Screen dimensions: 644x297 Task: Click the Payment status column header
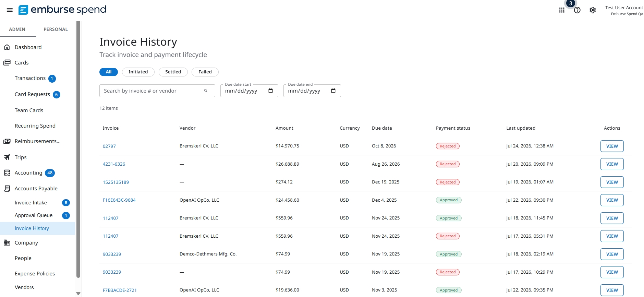coord(453,128)
